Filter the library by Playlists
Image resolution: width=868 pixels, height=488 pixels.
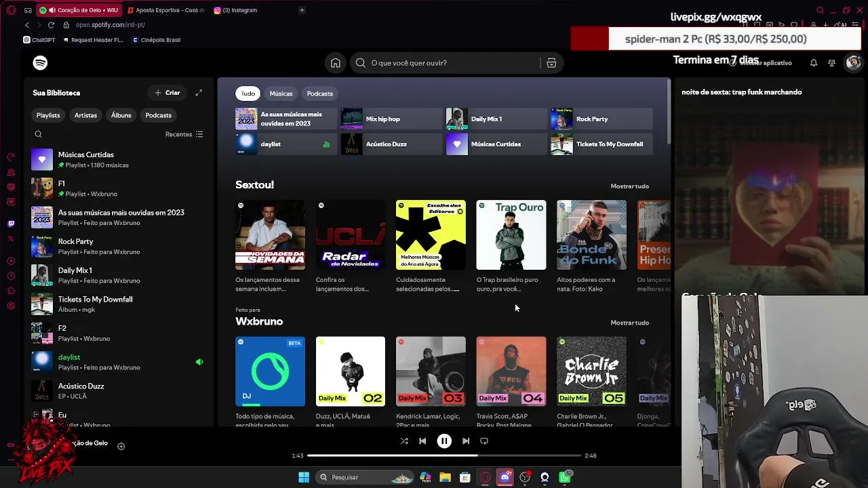[x=48, y=115]
